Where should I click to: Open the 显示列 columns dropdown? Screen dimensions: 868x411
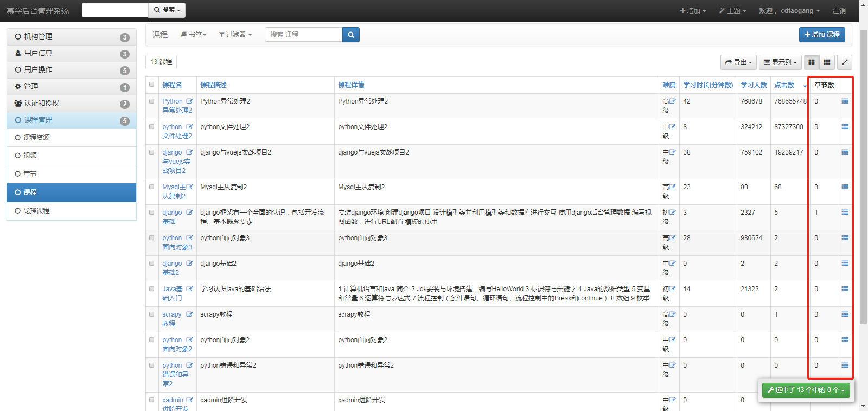(780, 62)
